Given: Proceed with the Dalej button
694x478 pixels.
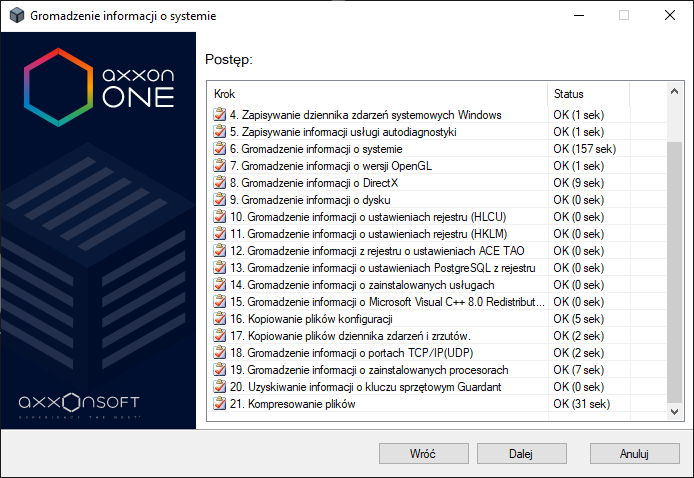Looking at the screenshot, I should tap(521, 454).
